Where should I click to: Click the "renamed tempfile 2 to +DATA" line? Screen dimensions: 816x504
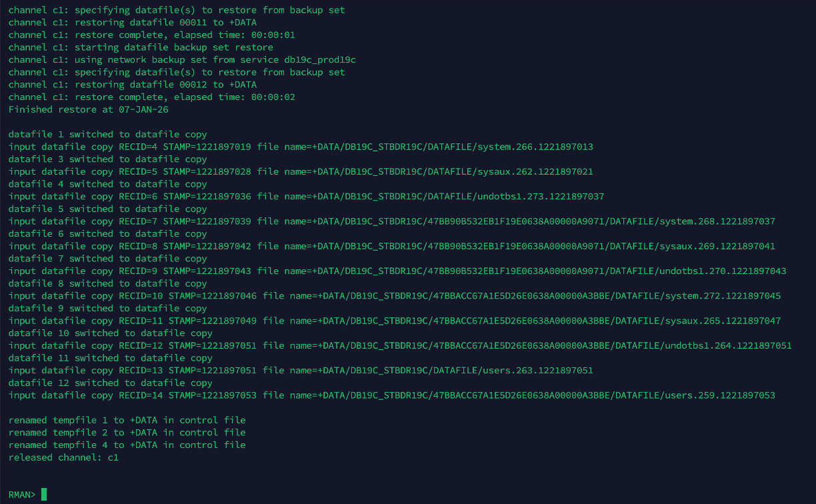[127, 433]
